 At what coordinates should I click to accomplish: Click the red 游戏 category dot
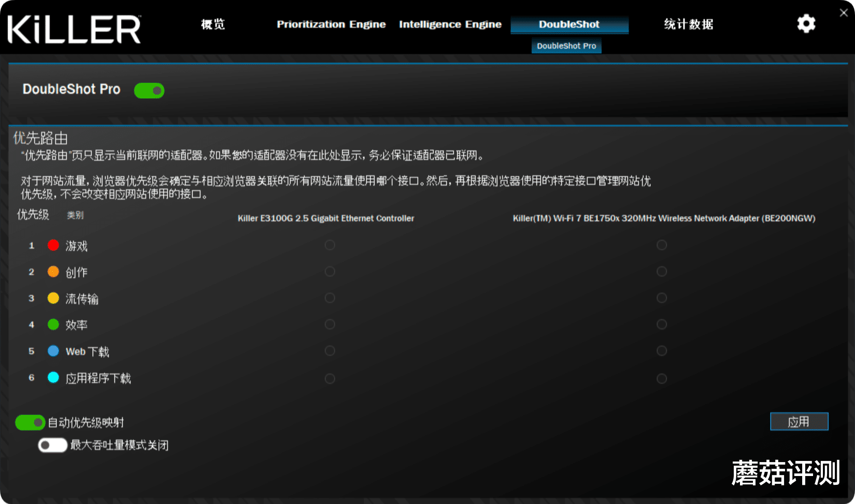pos(53,245)
